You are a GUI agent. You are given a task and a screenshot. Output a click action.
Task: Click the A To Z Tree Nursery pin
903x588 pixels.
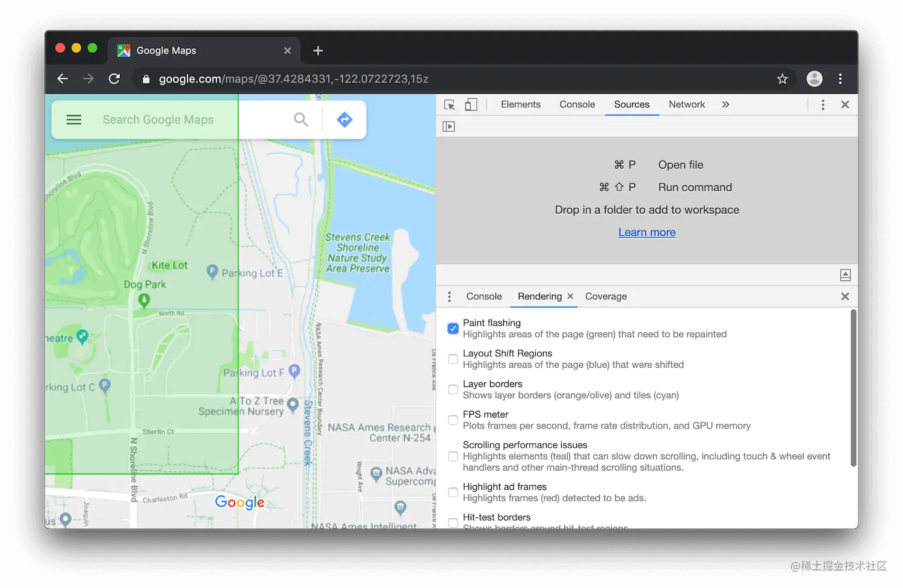[293, 404]
